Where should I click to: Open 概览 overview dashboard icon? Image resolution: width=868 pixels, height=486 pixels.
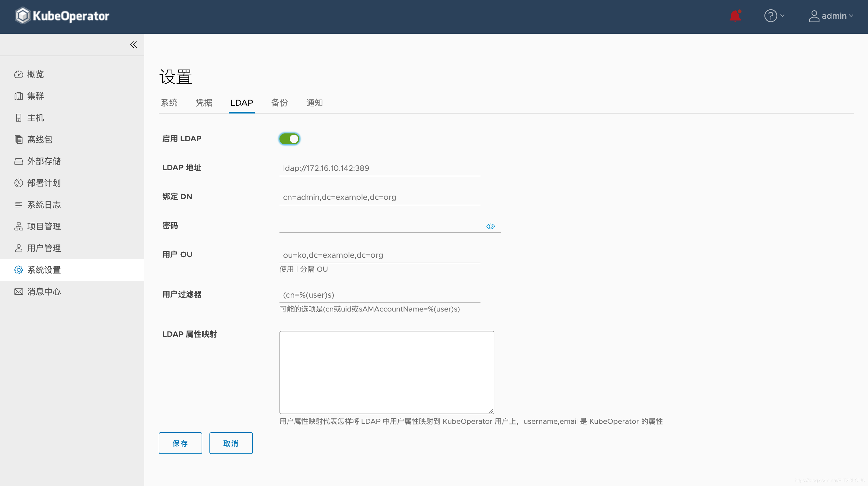[x=18, y=74]
